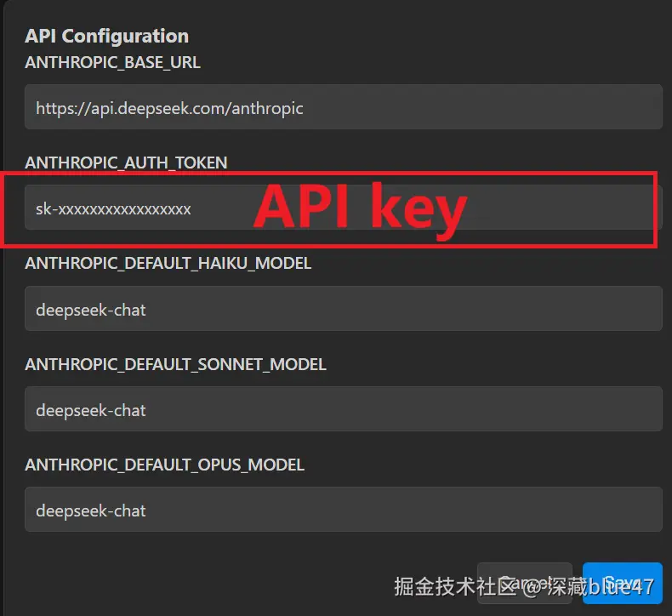This screenshot has height=616, width=672.
Task: Click the ANTHROPIC_DEFAULT_OPUS_MODEL label
Action: pyautogui.click(x=164, y=465)
